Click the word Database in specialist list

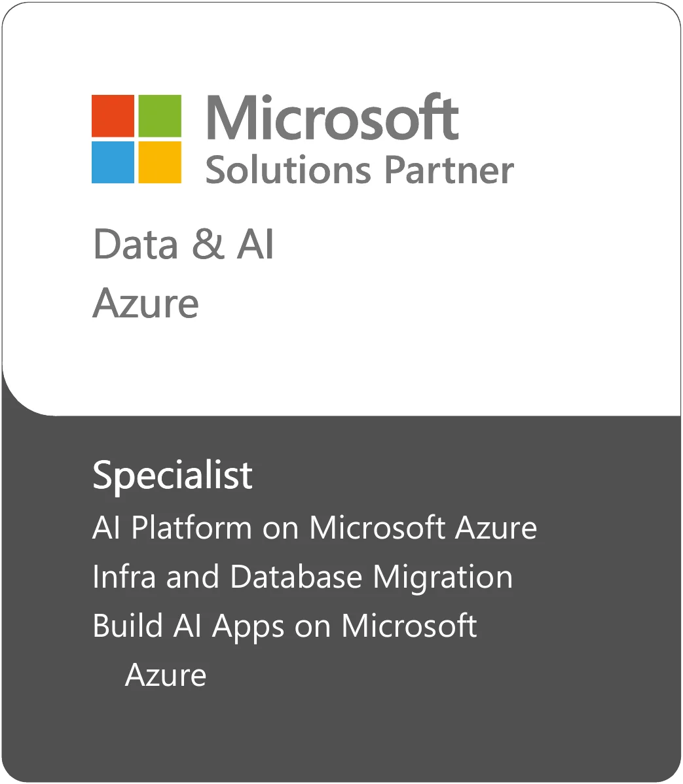click(296, 577)
